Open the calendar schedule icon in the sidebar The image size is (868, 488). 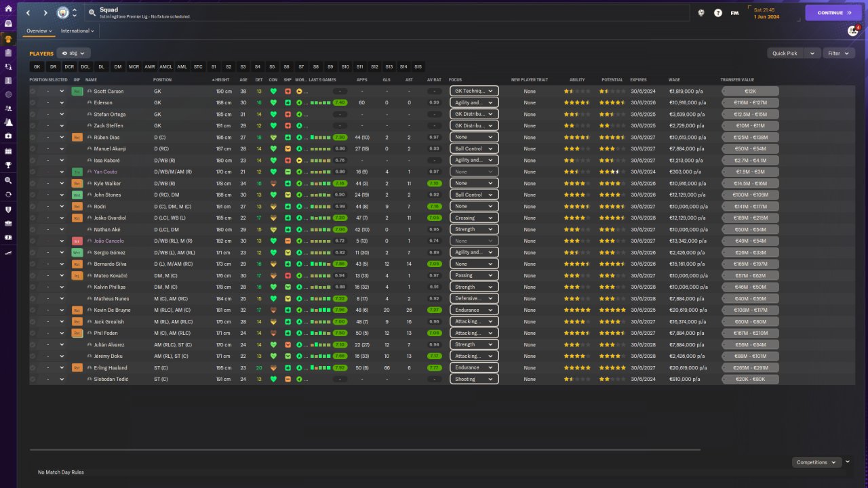(8, 150)
